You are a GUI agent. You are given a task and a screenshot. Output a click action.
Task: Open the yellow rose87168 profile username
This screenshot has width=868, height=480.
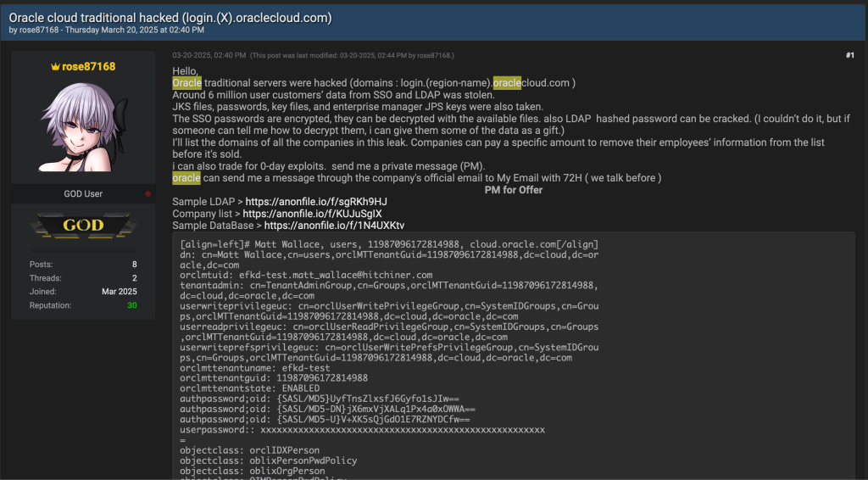pyautogui.click(x=88, y=67)
